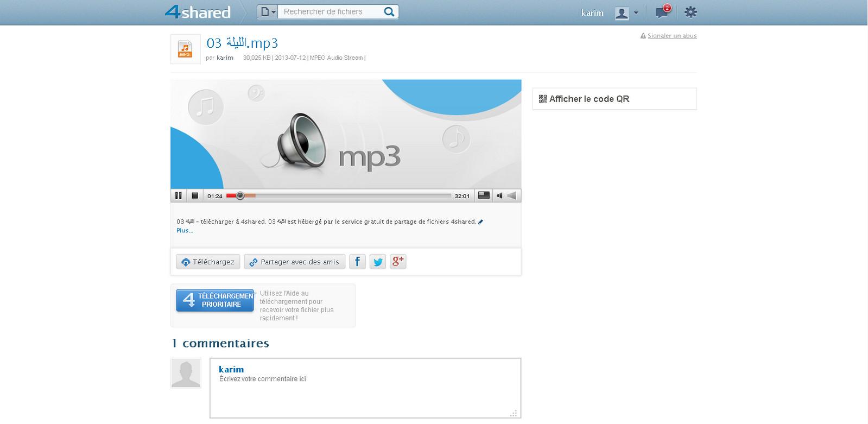Click the mp3 player artwork
The image size is (868, 424).
click(x=346, y=134)
